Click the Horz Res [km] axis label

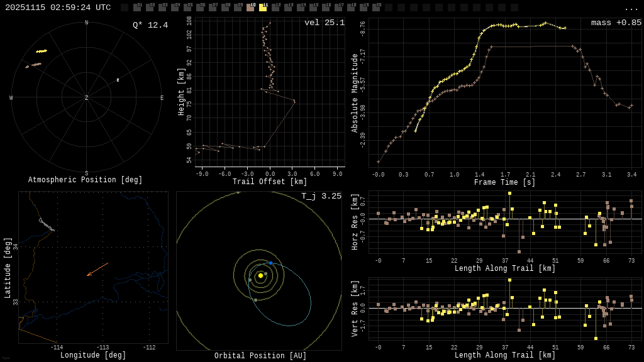[355, 222]
